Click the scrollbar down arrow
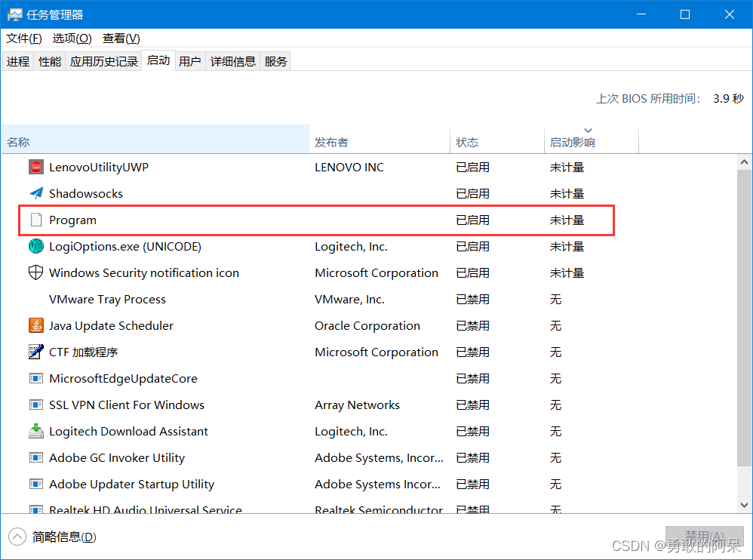The height and width of the screenshot is (560, 753). (x=745, y=505)
